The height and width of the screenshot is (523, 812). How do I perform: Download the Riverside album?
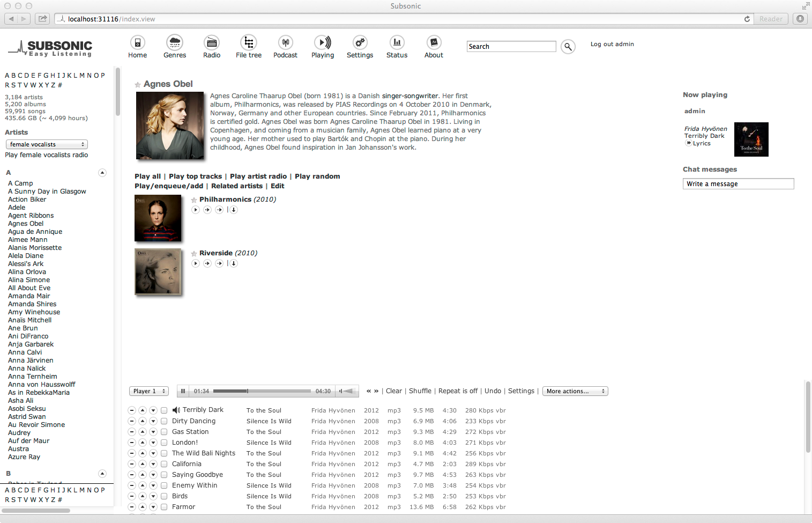[234, 263]
